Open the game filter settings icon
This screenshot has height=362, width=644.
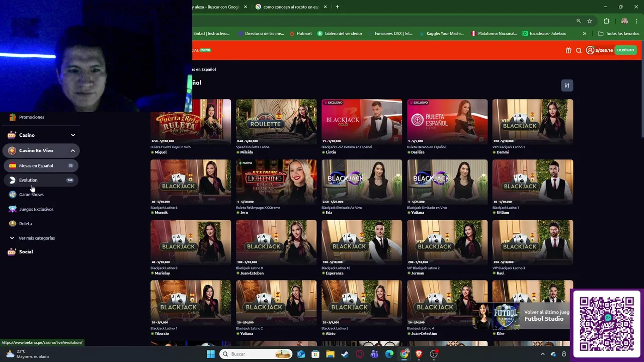click(567, 85)
